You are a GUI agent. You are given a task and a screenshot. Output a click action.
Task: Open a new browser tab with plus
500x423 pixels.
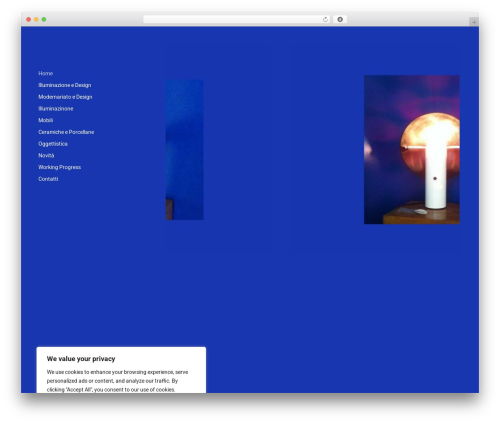tap(474, 22)
